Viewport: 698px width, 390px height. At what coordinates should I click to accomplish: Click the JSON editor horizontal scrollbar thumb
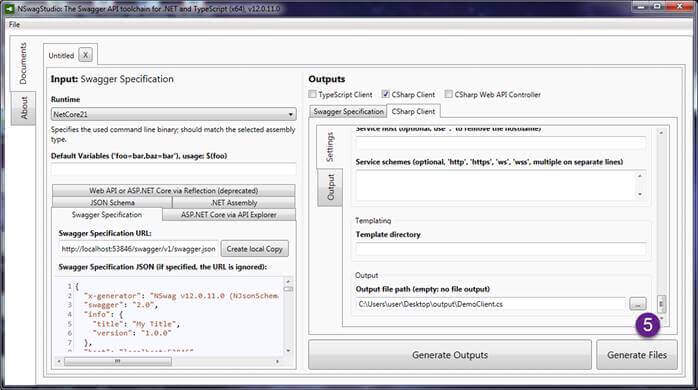(118, 362)
